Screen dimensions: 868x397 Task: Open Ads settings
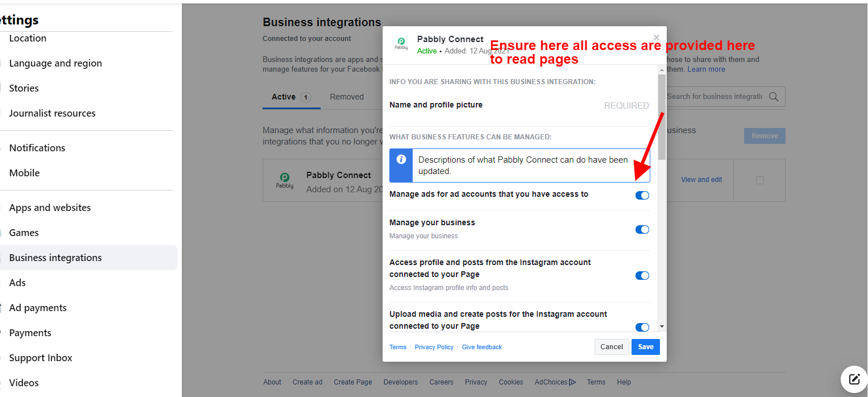click(17, 283)
